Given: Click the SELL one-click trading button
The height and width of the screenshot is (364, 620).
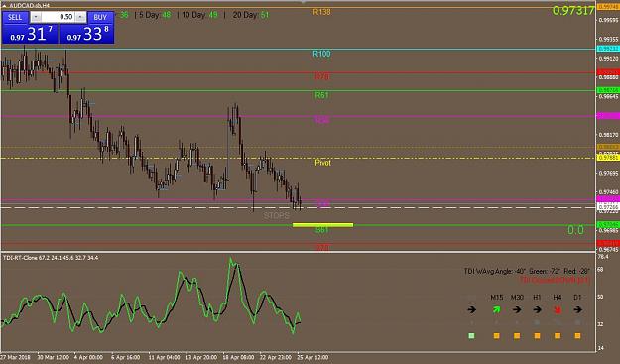Looking at the screenshot, I should 15,17.
